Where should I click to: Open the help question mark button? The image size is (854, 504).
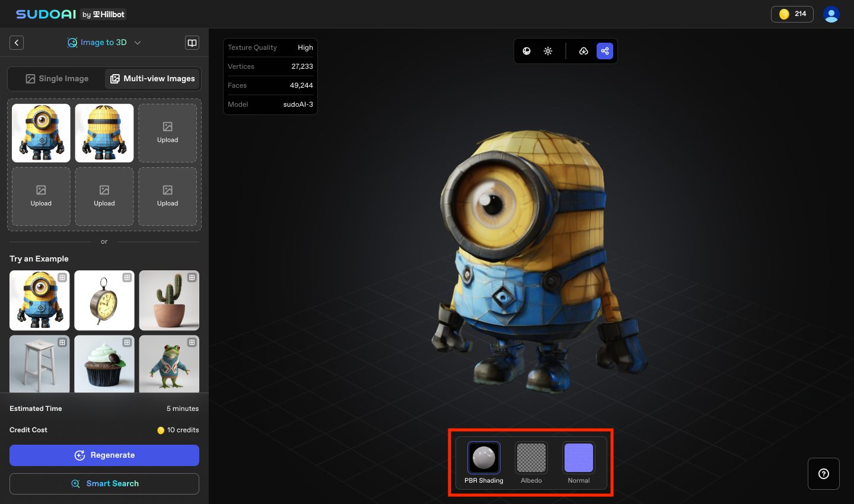(824, 474)
